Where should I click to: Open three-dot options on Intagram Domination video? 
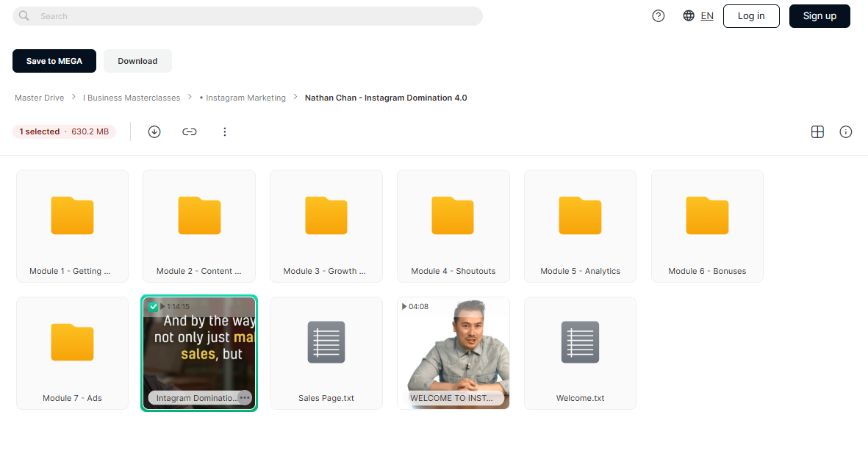pyautogui.click(x=245, y=398)
